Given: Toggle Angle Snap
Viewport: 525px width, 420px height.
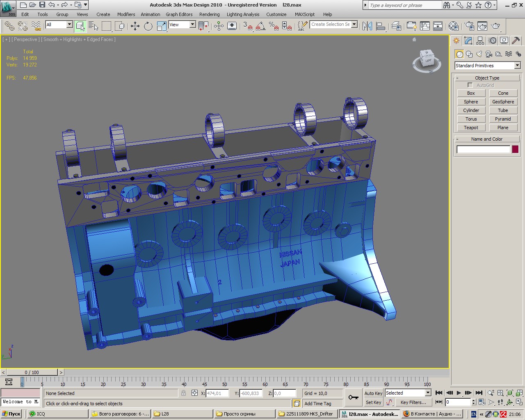Looking at the screenshot, I should click(260, 26).
